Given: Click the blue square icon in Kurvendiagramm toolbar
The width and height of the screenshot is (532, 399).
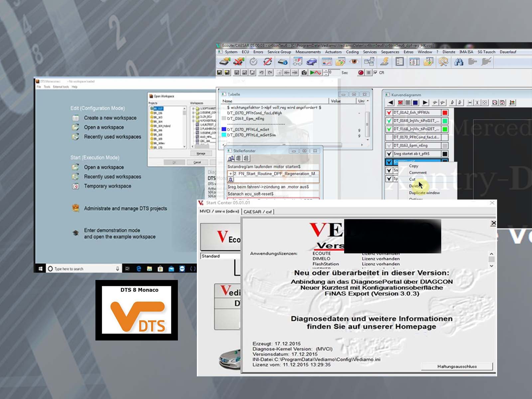Looking at the screenshot, I should point(415,103).
